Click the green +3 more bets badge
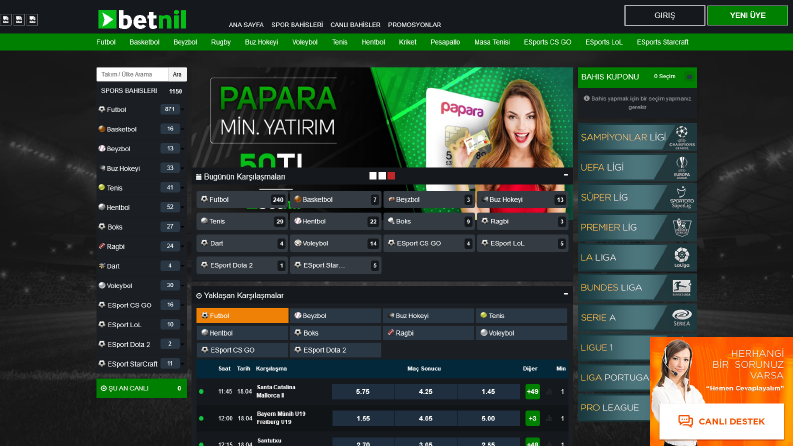 point(533,418)
